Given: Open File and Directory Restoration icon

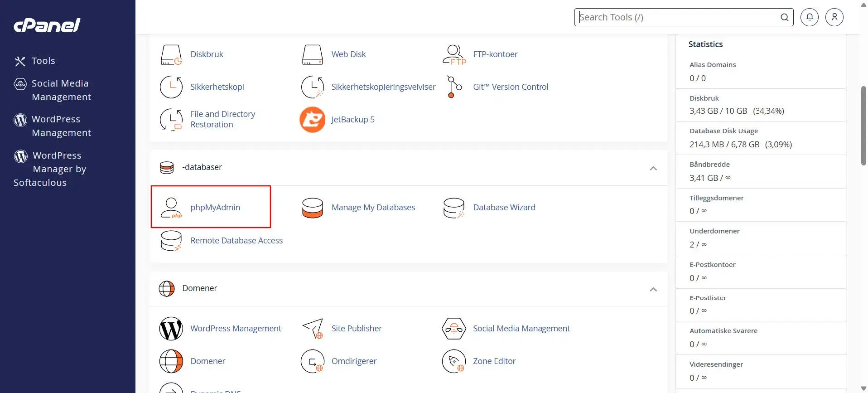Looking at the screenshot, I should [171, 120].
